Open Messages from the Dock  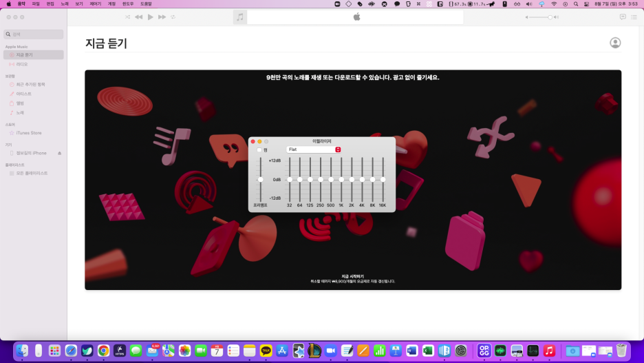coord(136,351)
